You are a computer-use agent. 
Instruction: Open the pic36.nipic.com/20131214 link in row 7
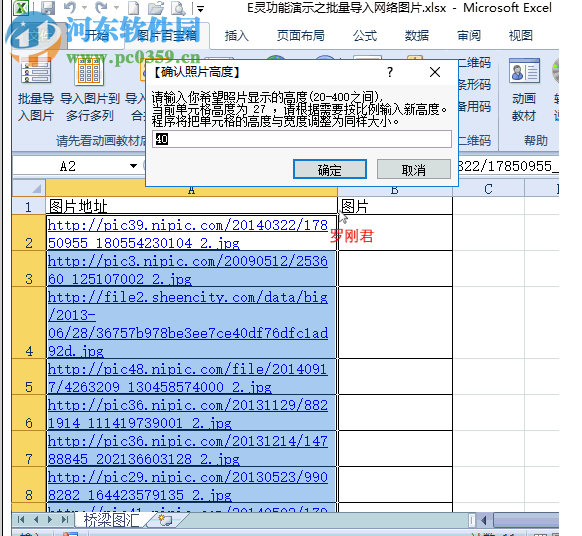tap(188, 450)
